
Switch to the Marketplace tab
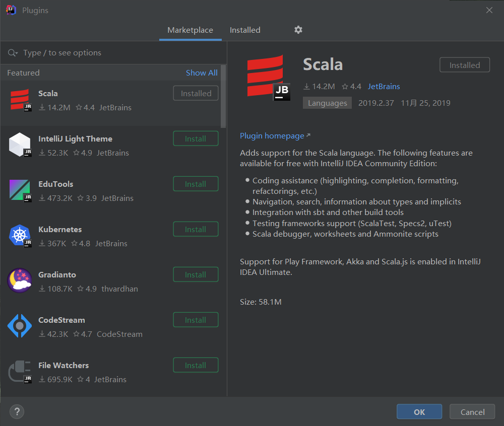(x=191, y=30)
